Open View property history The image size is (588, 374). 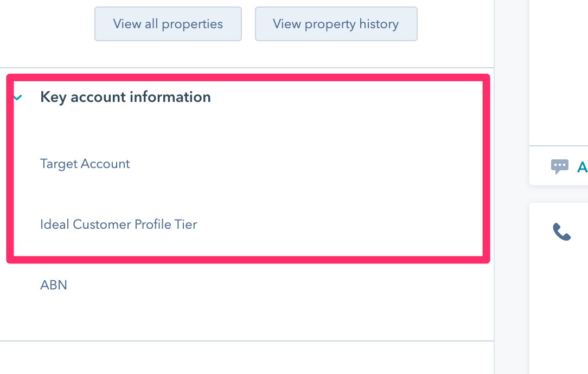tap(336, 24)
